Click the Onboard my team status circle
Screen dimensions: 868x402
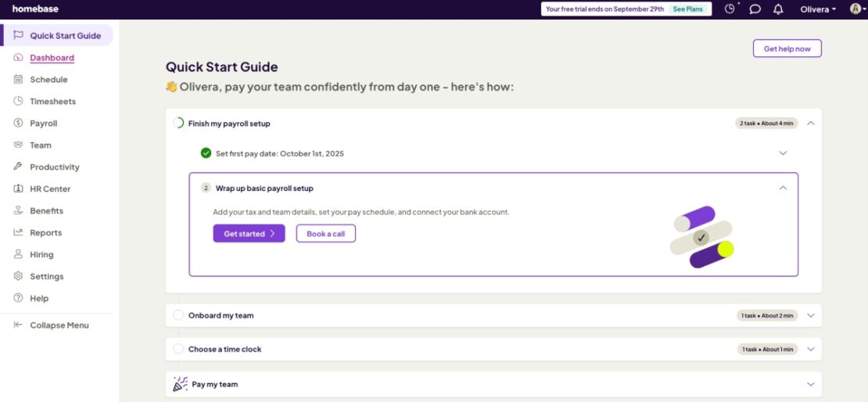[178, 316]
